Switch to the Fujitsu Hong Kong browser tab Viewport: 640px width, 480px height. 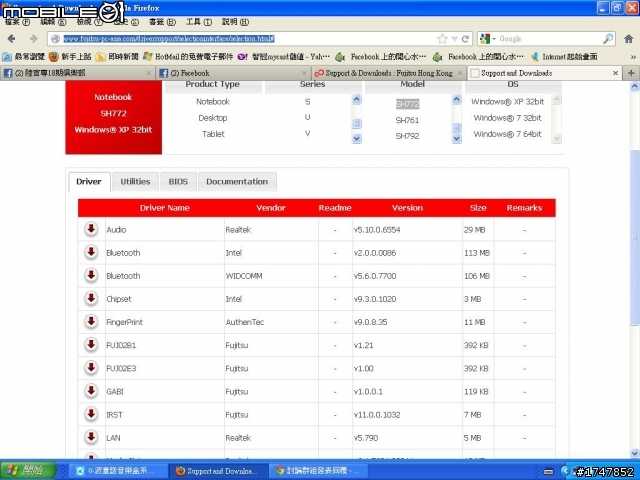[389, 73]
